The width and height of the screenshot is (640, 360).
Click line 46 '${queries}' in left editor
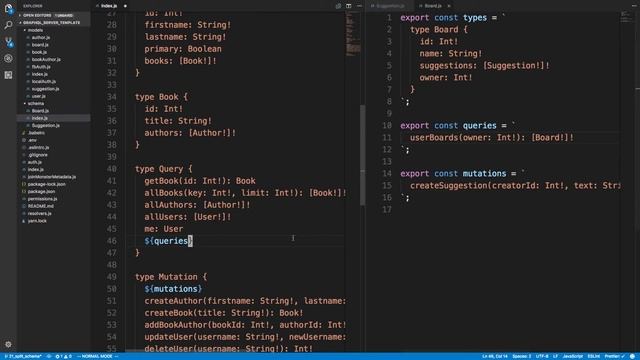pos(168,241)
